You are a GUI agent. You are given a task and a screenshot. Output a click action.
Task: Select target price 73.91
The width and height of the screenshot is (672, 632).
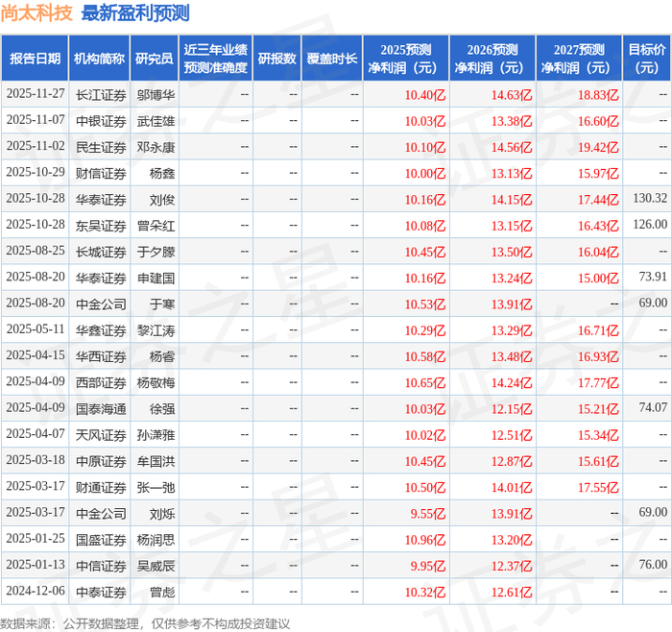(653, 277)
